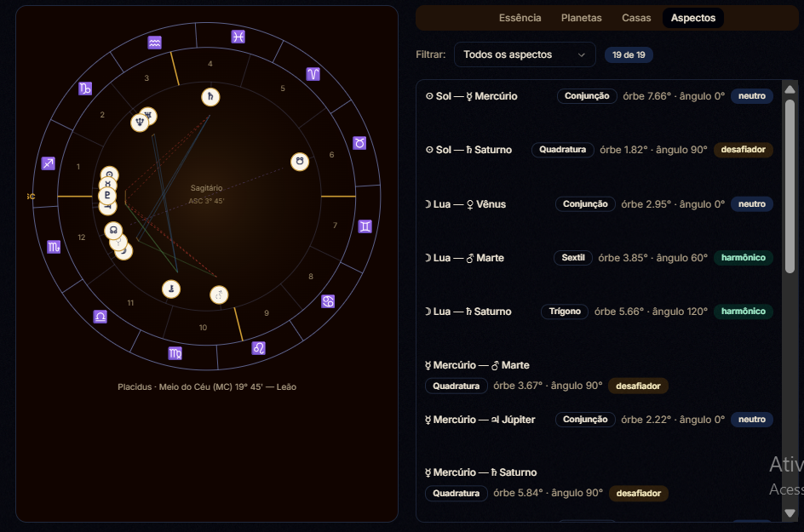
Task: Switch to the Casas tab
Action: click(x=636, y=18)
